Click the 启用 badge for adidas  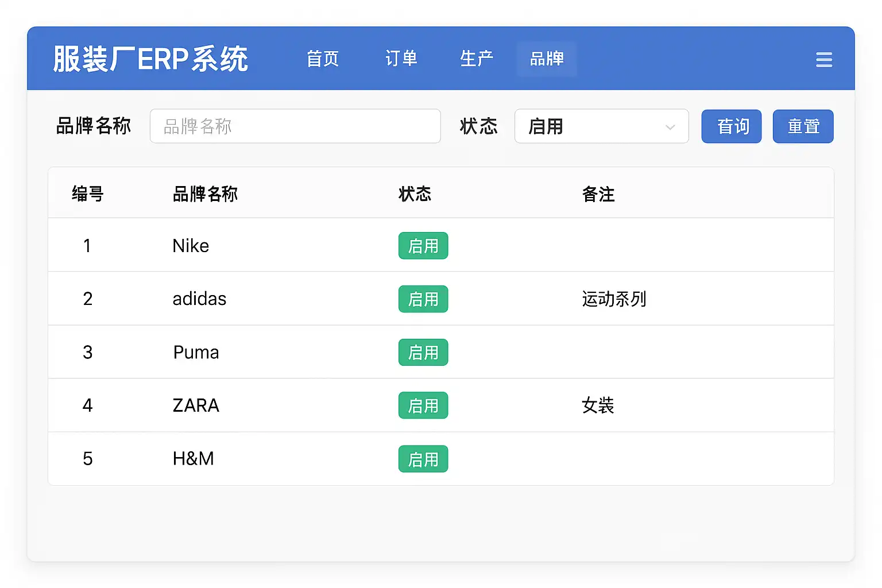pos(423,299)
